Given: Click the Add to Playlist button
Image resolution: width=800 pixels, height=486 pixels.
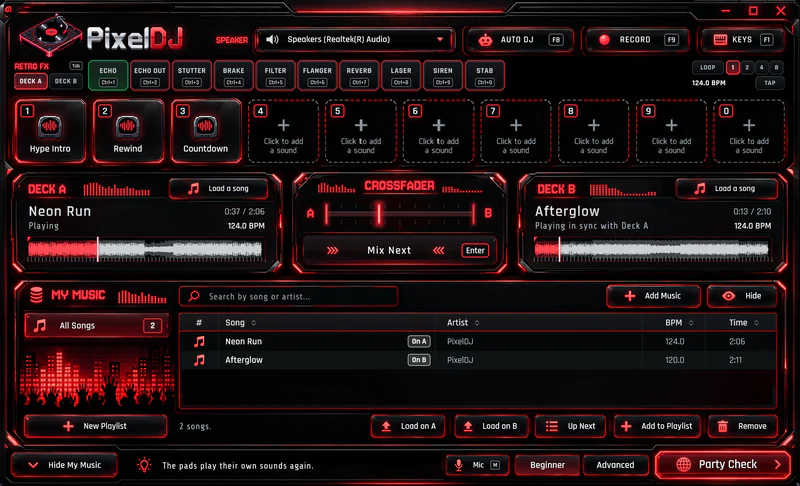Looking at the screenshot, I should point(657,426).
